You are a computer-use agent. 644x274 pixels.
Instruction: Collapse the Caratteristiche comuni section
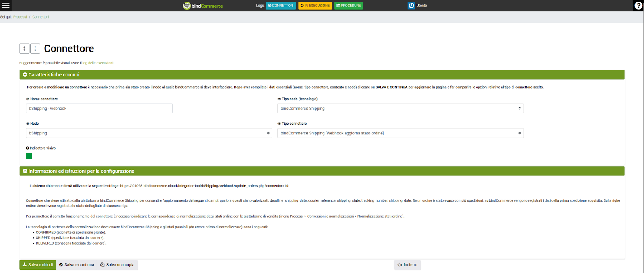[x=25, y=75]
